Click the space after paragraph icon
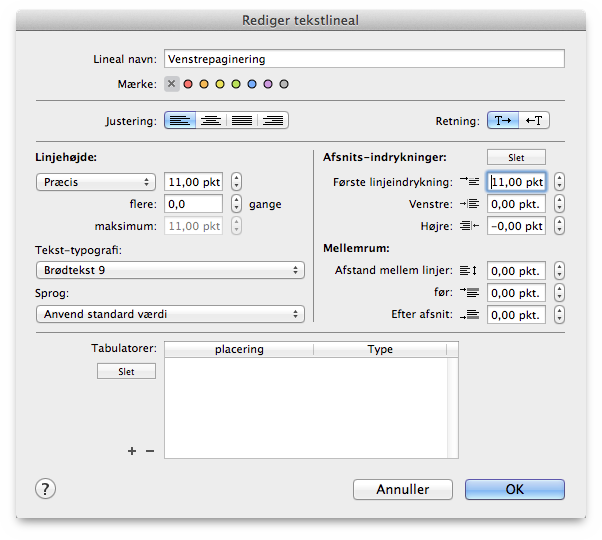Screen dimensions: 602x540 [469, 315]
